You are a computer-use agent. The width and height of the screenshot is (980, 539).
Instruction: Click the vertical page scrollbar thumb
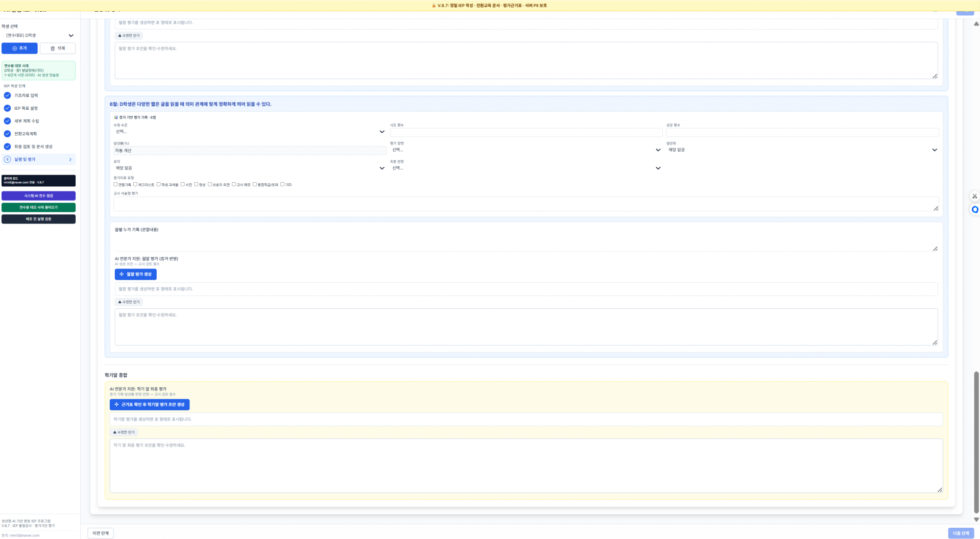click(976, 442)
